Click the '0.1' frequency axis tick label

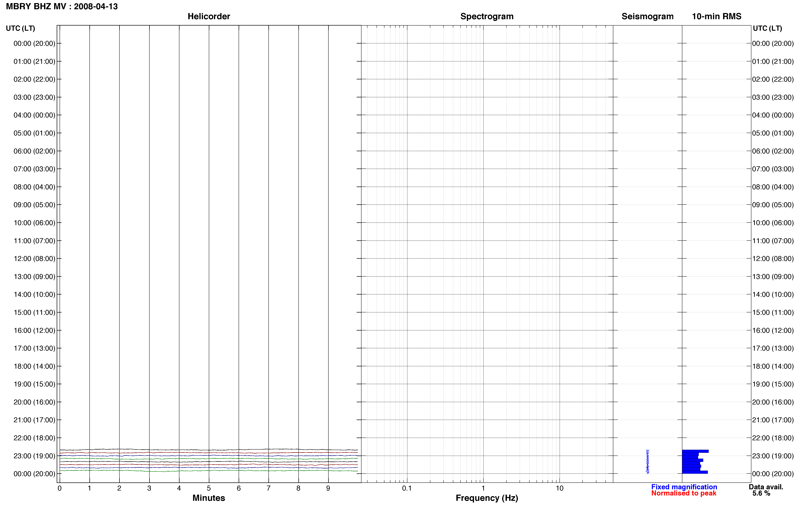pos(407,488)
